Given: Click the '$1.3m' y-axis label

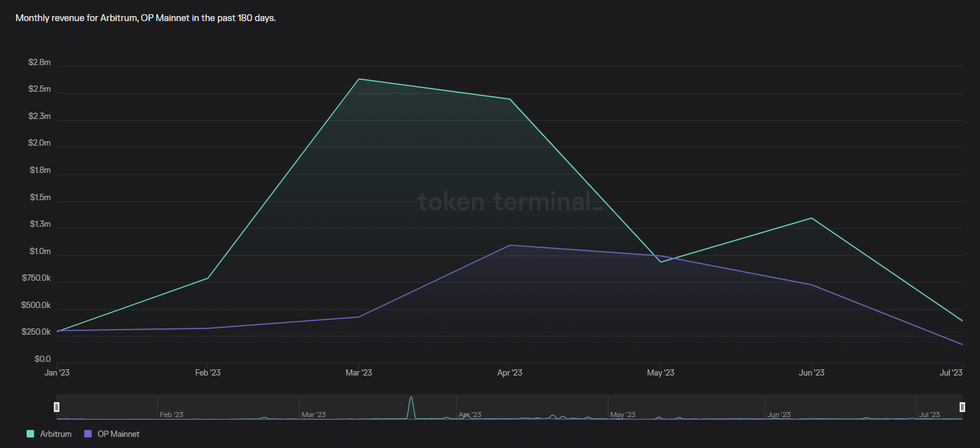Looking at the screenshot, I should [x=40, y=224].
